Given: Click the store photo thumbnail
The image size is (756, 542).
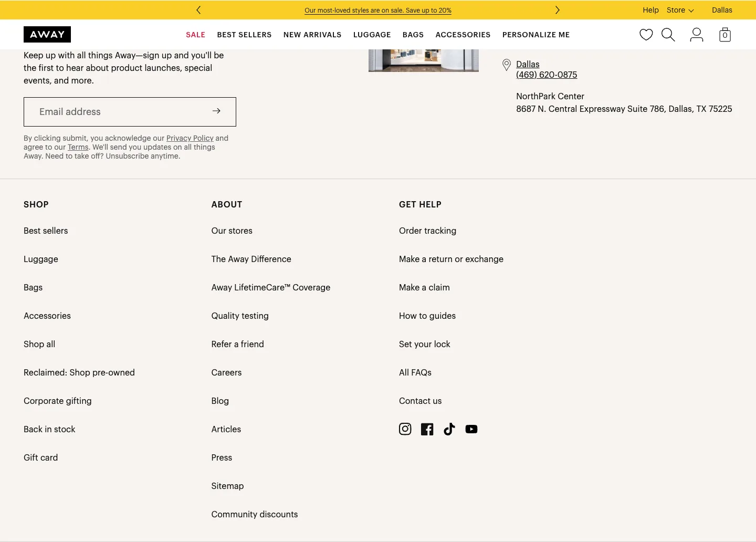Looking at the screenshot, I should click(x=424, y=60).
